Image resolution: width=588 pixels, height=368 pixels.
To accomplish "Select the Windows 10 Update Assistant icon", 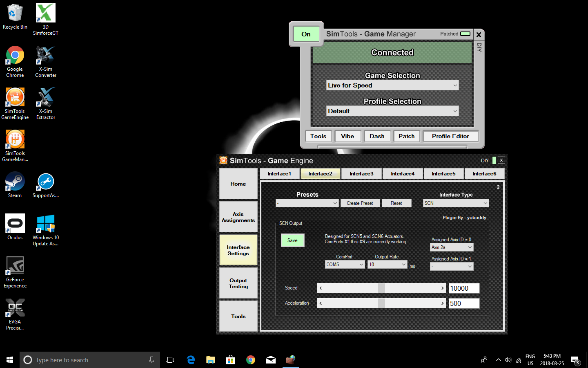I will click(46, 230).
